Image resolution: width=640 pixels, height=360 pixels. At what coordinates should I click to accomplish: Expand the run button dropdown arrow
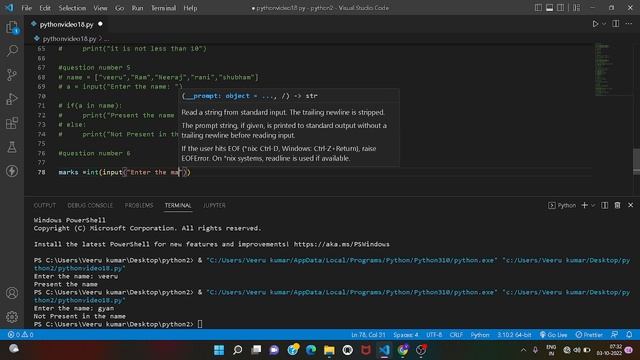(x=604, y=24)
